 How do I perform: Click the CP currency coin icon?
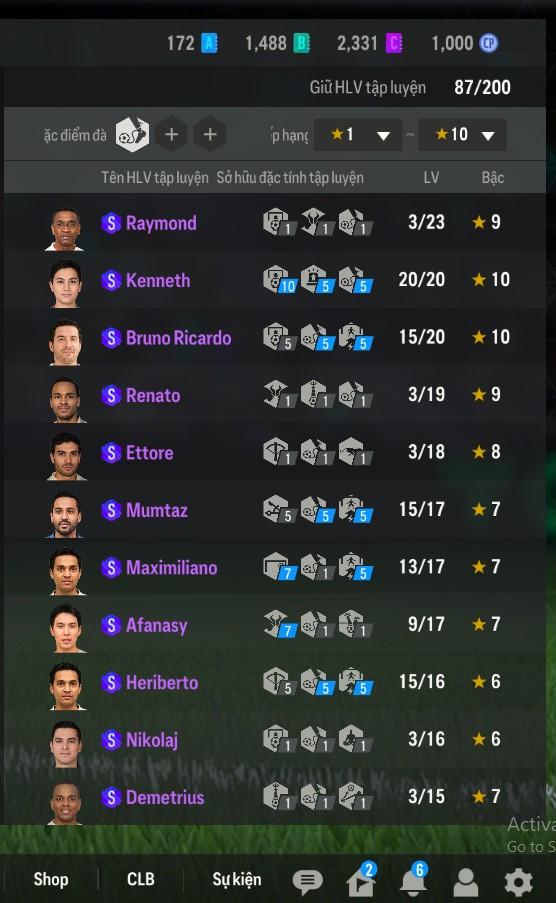[x=489, y=43]
